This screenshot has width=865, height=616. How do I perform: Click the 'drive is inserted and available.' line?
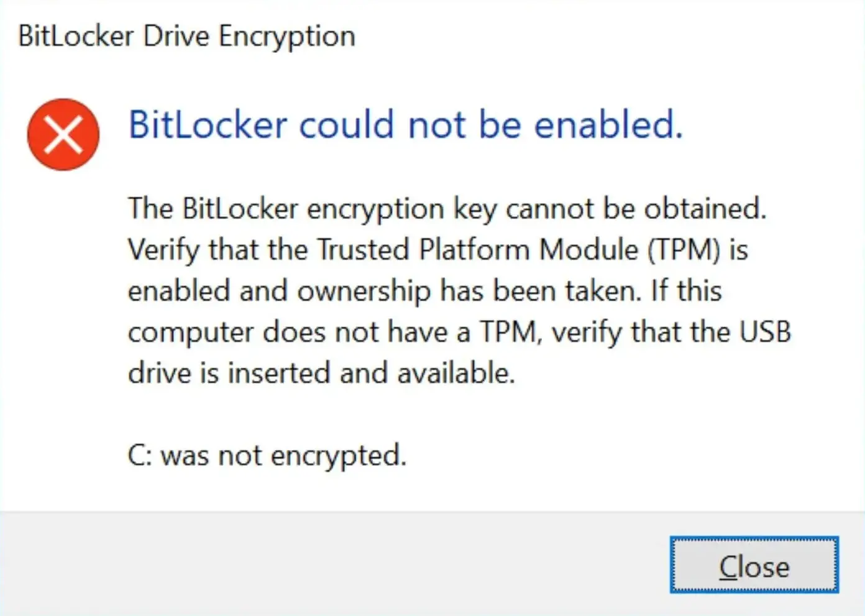click(321, 373)
